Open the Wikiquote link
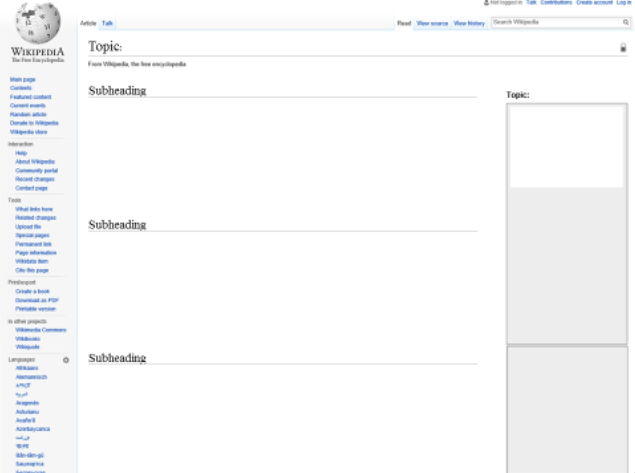 tap(28, 347)
